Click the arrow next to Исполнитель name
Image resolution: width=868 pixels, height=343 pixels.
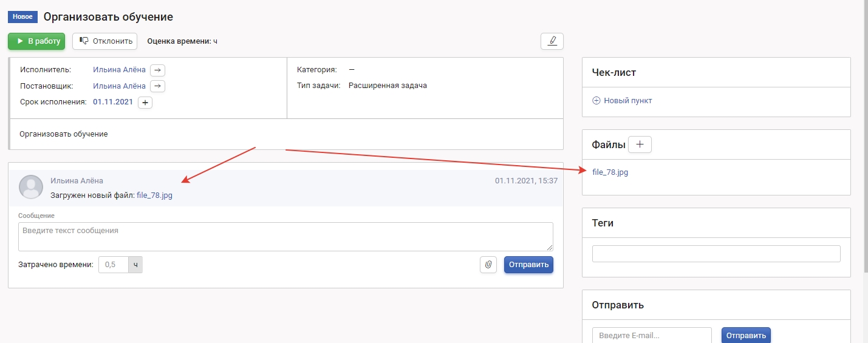coord(157,70)
